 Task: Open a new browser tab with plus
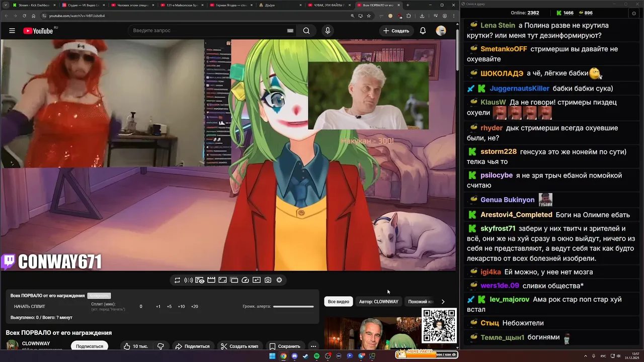(408, 5)
